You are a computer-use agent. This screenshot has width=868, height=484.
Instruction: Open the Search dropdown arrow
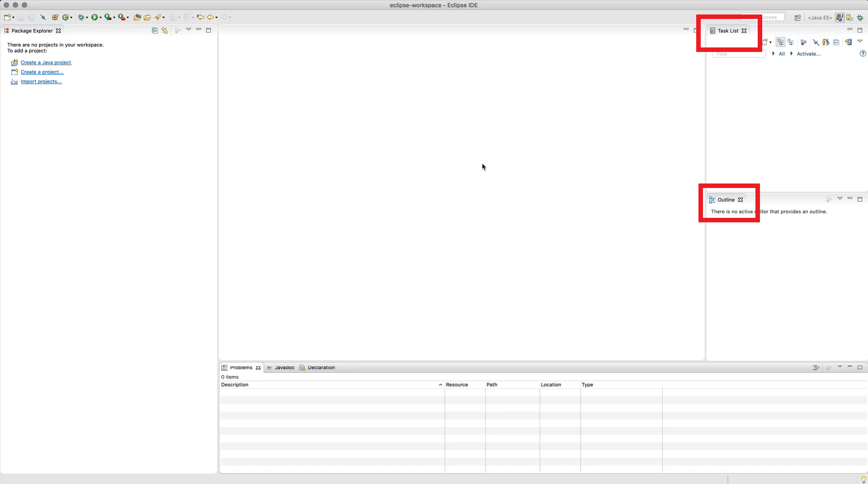click(x=163, y=18)
